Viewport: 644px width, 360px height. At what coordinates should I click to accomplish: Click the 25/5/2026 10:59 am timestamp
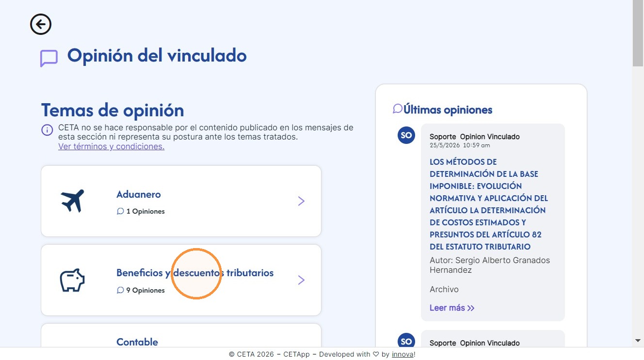tap(460, 145)
